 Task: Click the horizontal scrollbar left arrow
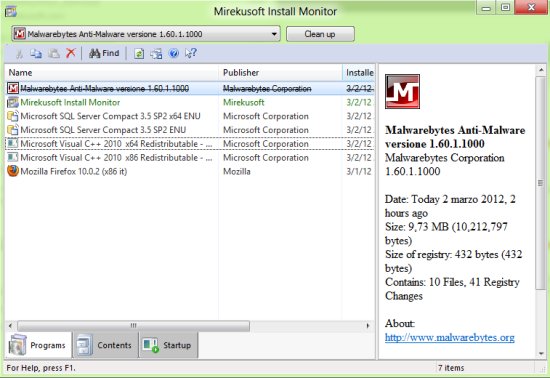coord(10,326)
